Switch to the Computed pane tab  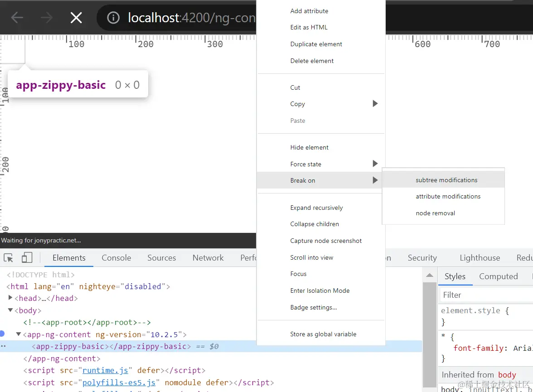point(499,276)
